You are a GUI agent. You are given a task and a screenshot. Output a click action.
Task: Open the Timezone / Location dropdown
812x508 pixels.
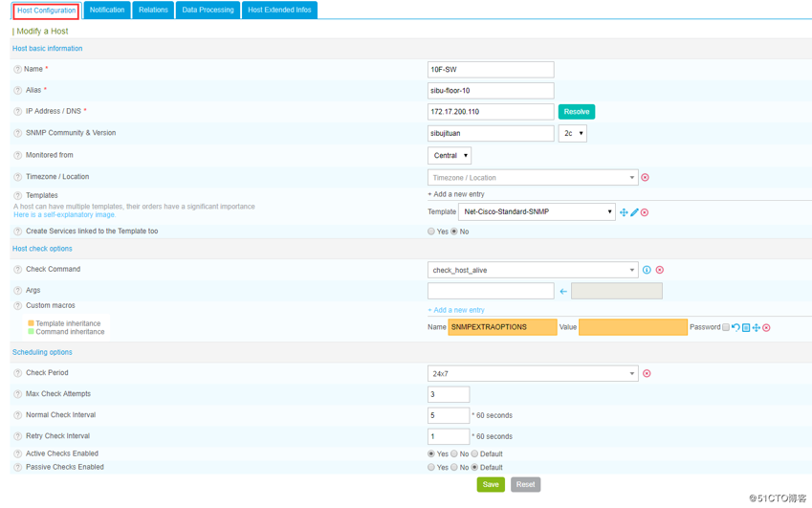(533, 178)
